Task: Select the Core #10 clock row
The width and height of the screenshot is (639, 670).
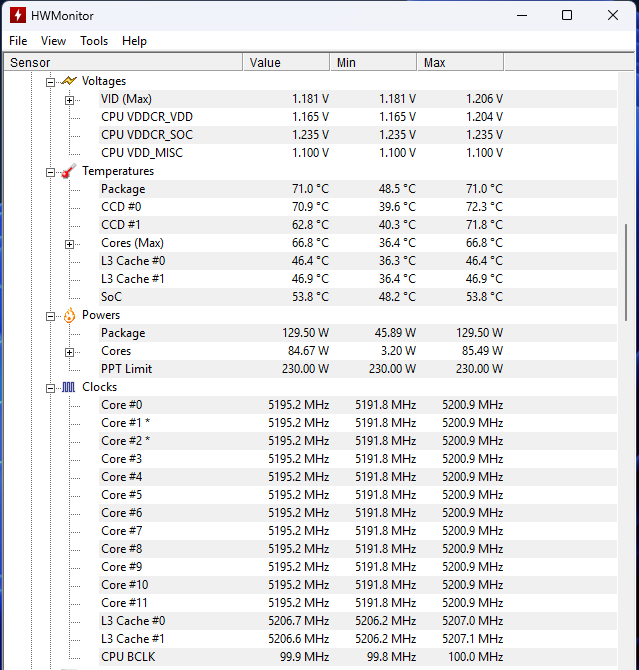Action: tap(358, 585)
